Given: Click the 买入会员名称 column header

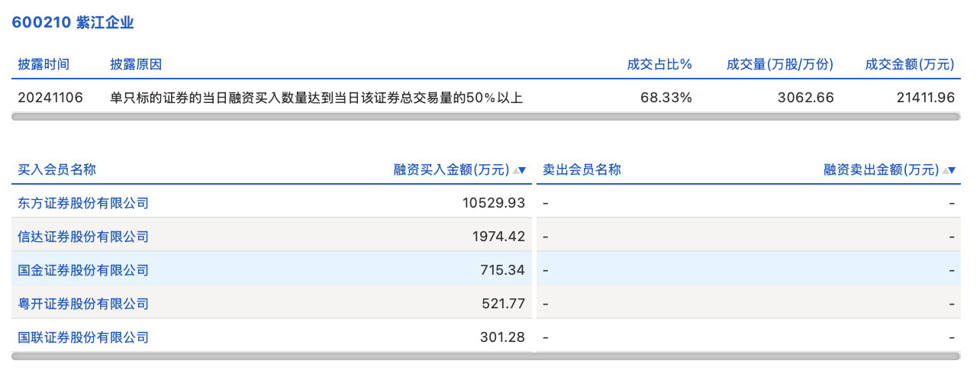Looking at the screenshot, I should point(57,169).
